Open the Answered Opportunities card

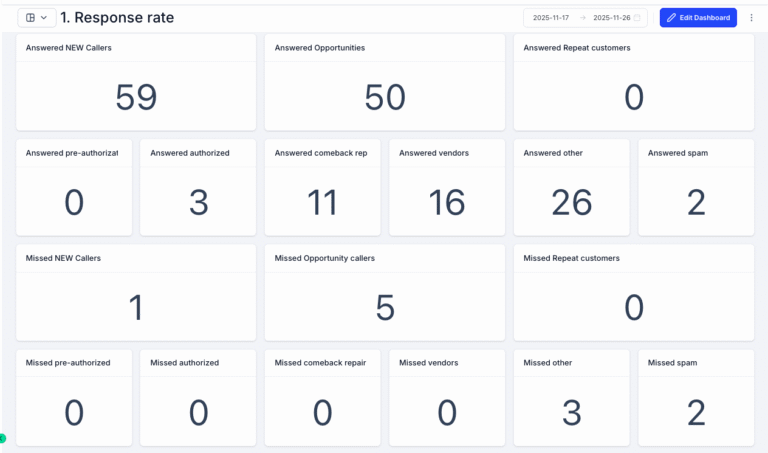click(385, 84)
